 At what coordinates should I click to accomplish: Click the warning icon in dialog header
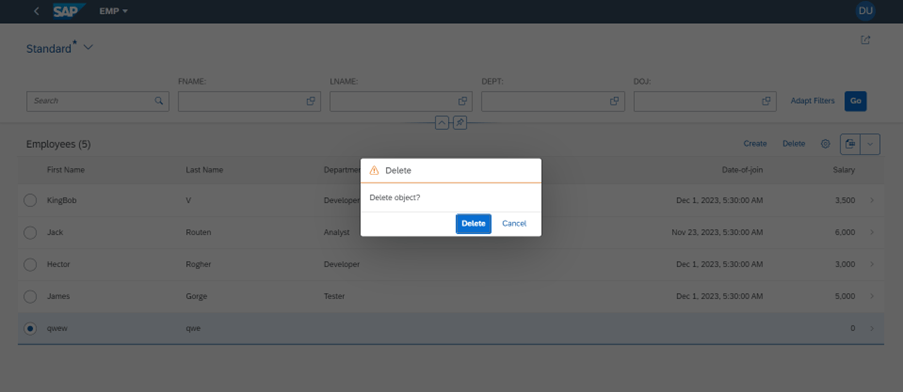[374, 170]
